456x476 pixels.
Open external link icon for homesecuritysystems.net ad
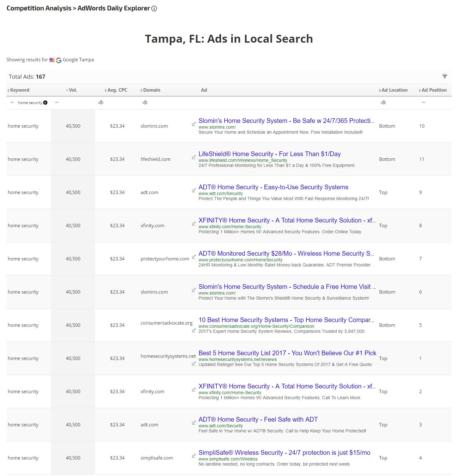pos(194,364)
